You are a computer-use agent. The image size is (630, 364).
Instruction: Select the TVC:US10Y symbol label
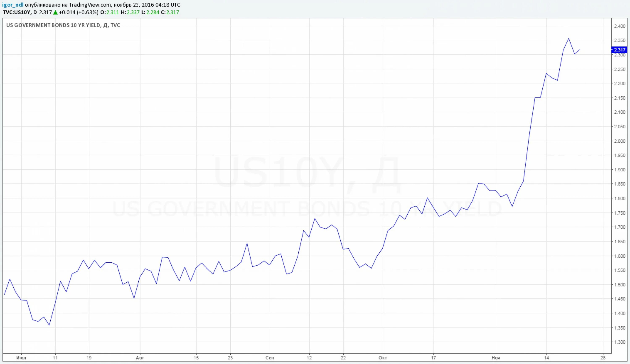17,12
